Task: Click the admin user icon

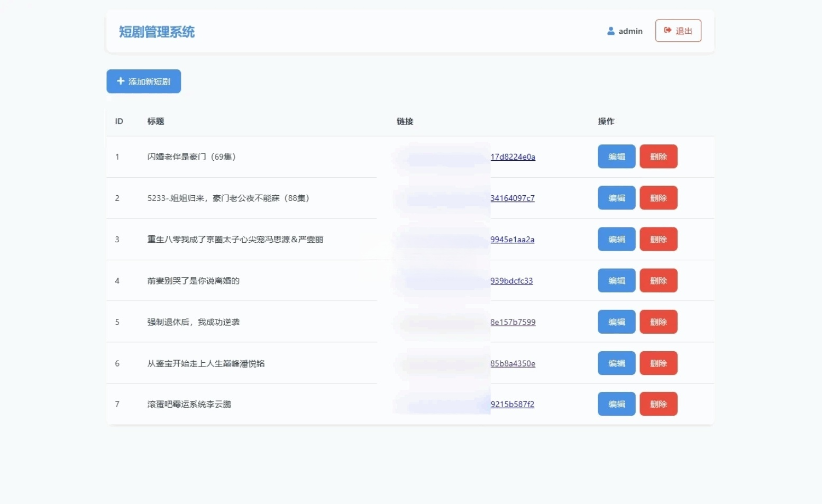Action: [611, 31]
